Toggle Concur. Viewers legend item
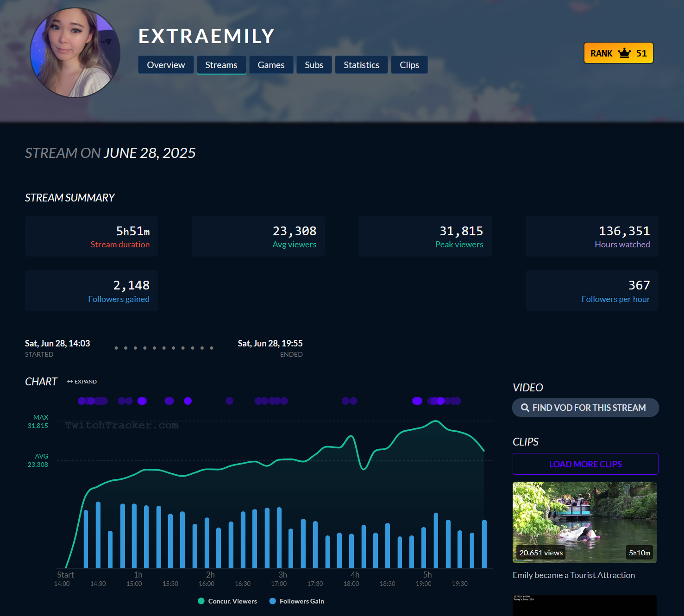The height and width of the screenshot is (616, 684). click(227, 601)
